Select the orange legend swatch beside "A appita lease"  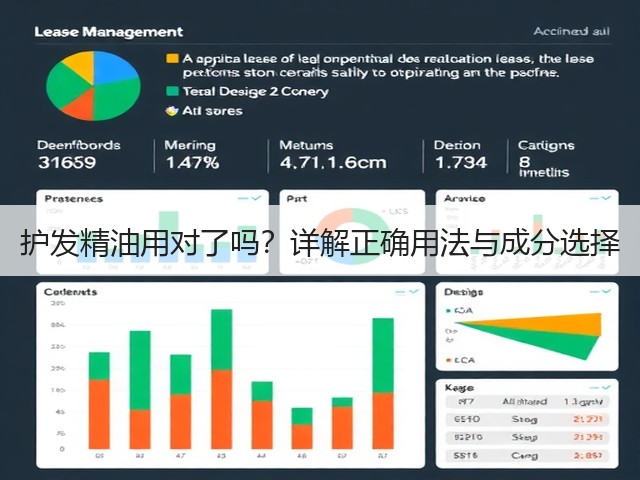(x=172, y=58)
